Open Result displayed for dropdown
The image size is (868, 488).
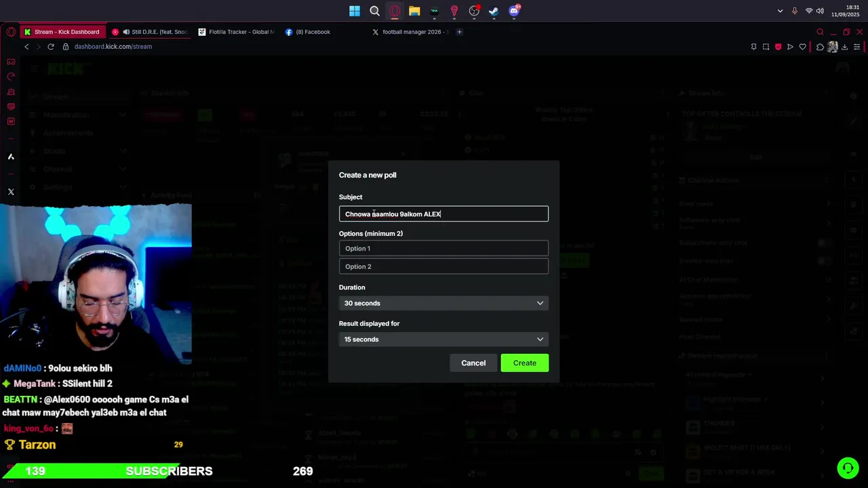point(443,339)
